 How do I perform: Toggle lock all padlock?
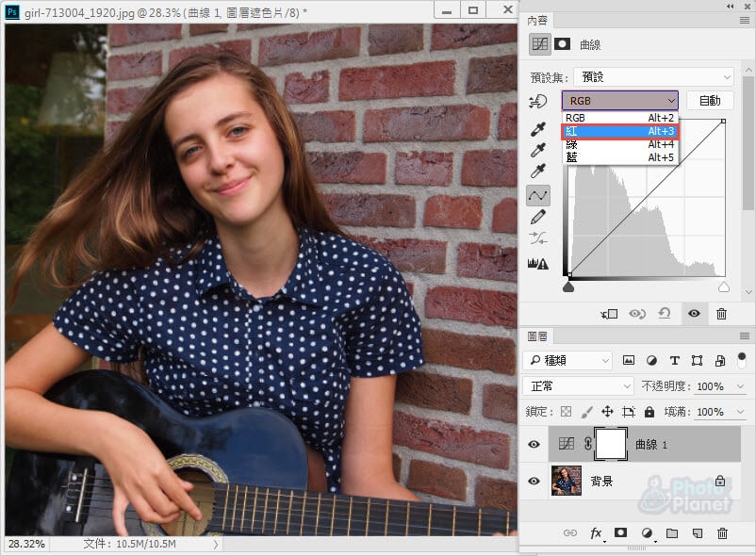(x=649, y=412)
